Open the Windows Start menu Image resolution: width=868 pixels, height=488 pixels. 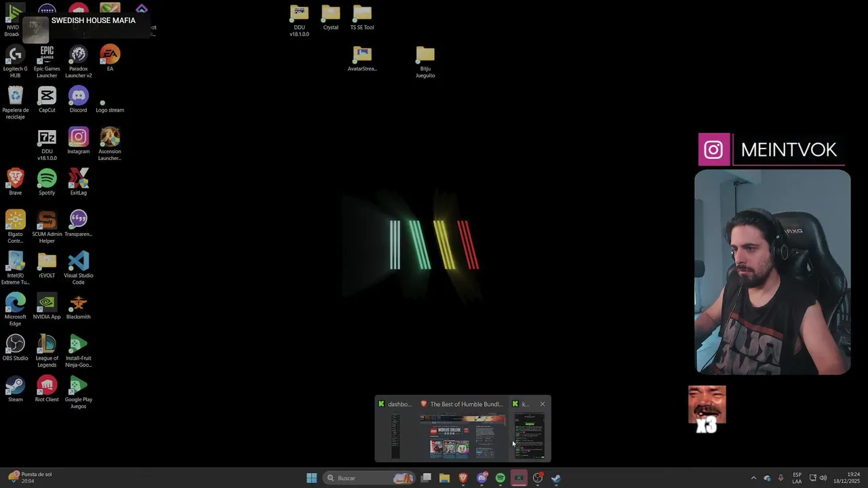click(311, 478)
